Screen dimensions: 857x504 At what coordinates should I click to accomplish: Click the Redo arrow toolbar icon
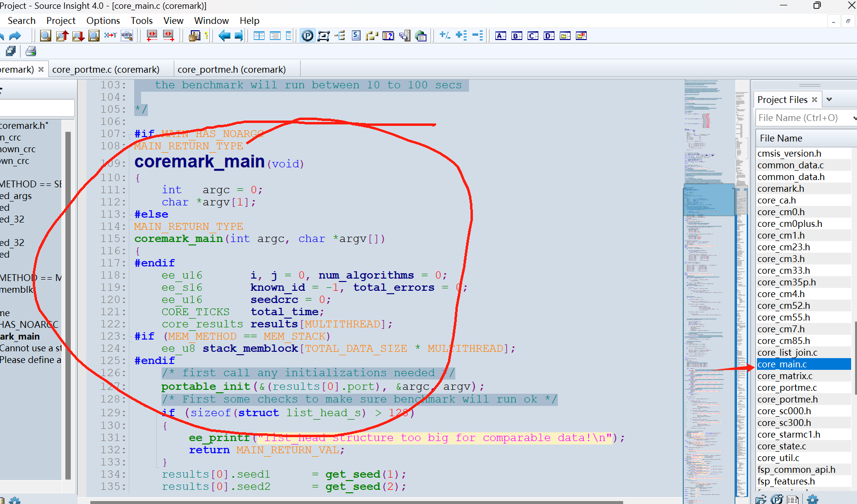[15, 36]
